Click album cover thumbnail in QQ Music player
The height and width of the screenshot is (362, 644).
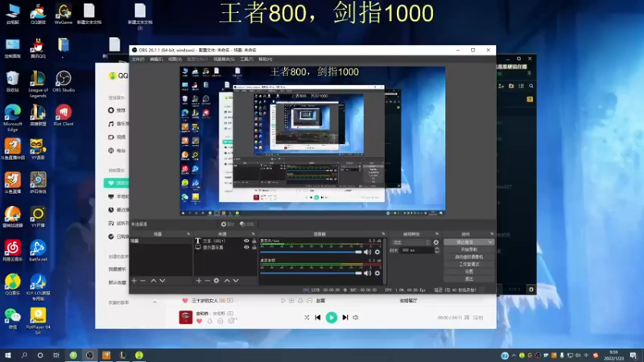click(186, 317)
